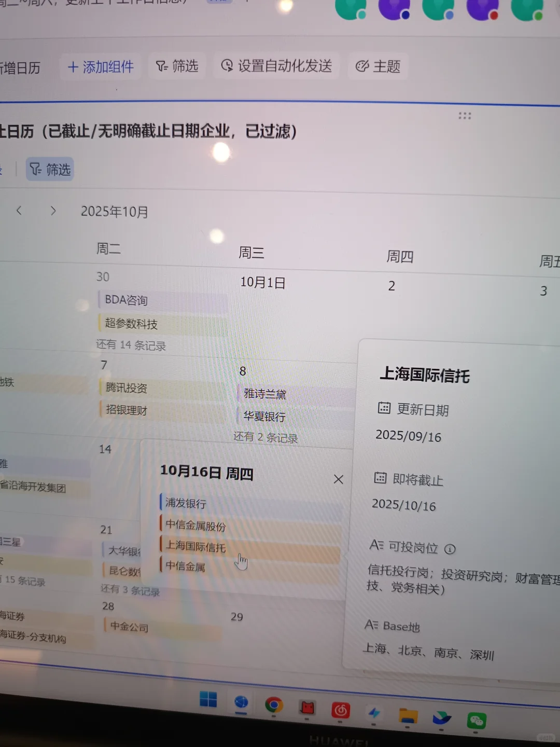560x747 pixels.
Task: Expand 还有 3 条记录 on the 21st
Action: click(130, 590)
